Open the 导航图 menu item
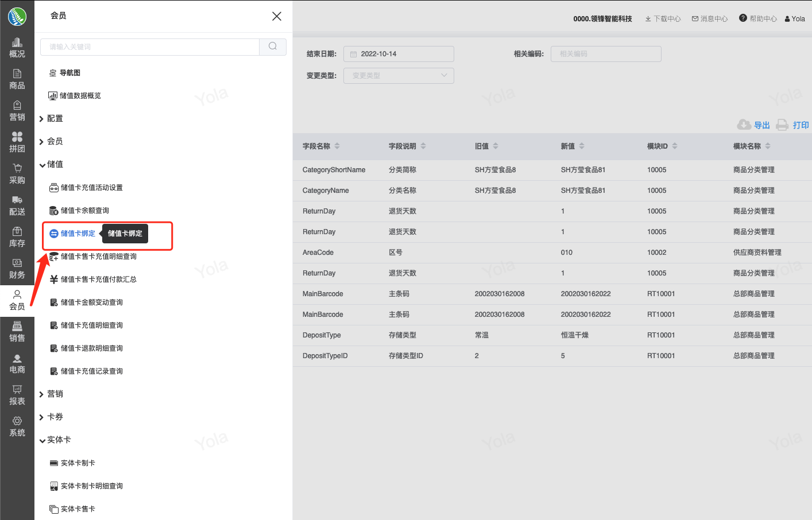Screen dimensions: 812x520 64,73
